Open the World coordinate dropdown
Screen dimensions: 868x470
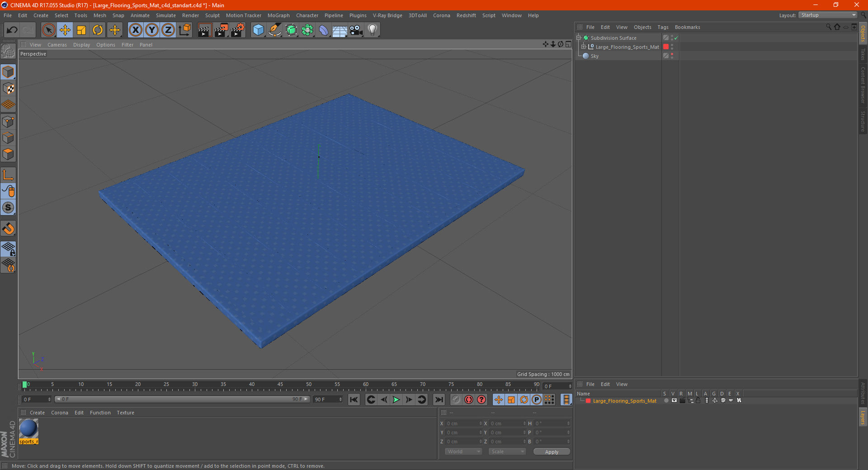click(x=463, y=451)
